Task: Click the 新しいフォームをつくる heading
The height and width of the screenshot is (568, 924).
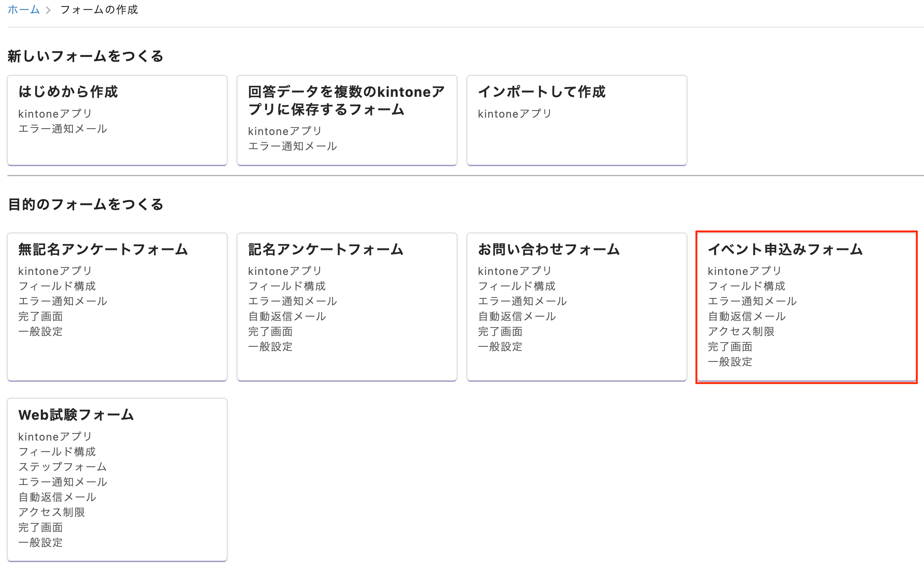Action: tap(85, 56)
